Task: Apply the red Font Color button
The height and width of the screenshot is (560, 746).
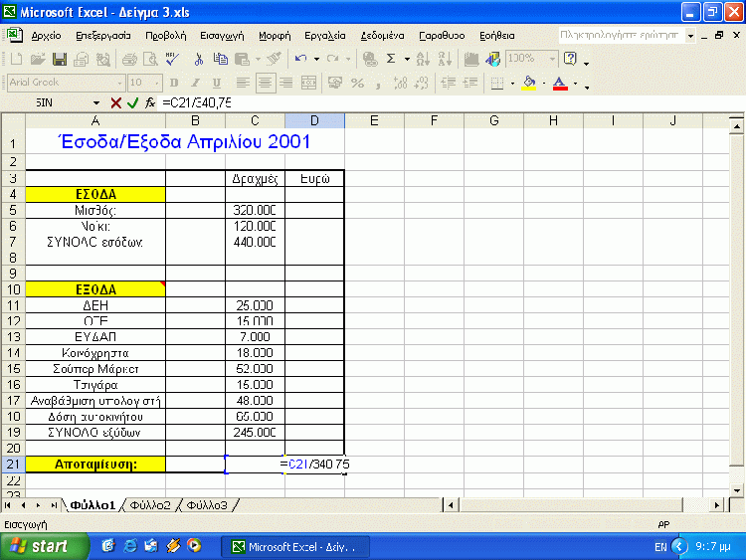Action: click(x=560, y=84)
